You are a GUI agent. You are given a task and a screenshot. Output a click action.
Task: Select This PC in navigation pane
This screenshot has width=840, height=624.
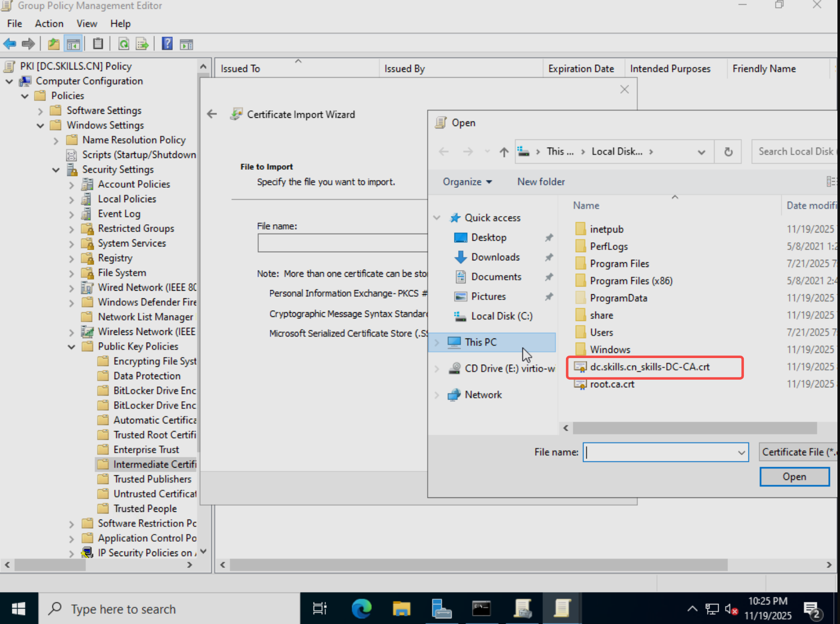tap(492, 342)
